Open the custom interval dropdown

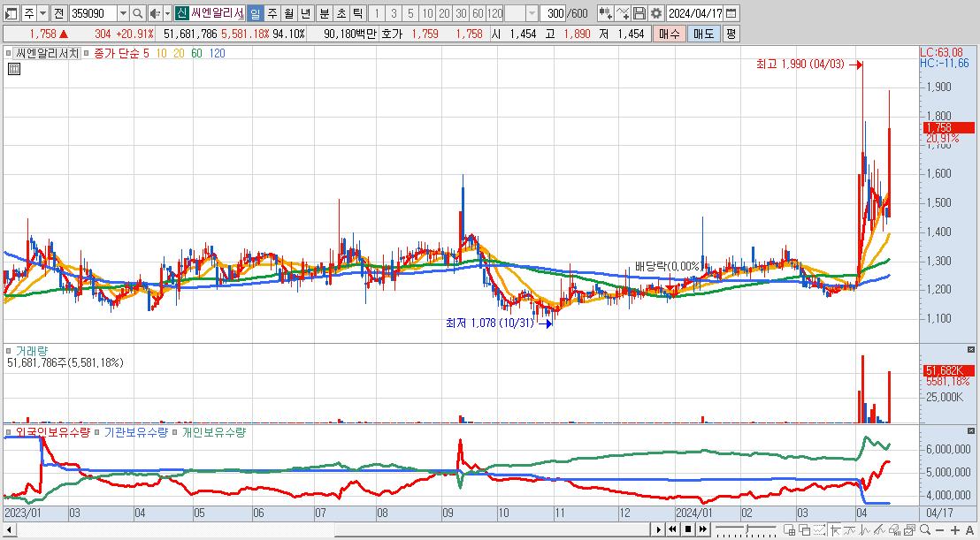point(532,13)
